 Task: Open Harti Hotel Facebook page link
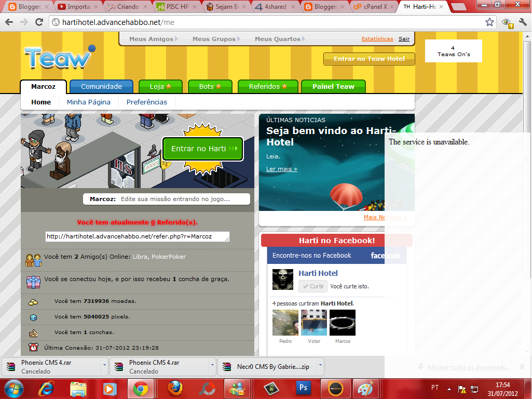point(318,273)
